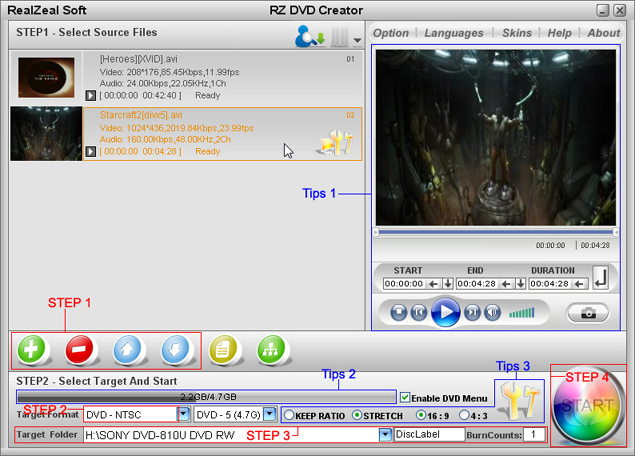635x456 pixels.
Task: Click the green add file button
Action: 31,349
